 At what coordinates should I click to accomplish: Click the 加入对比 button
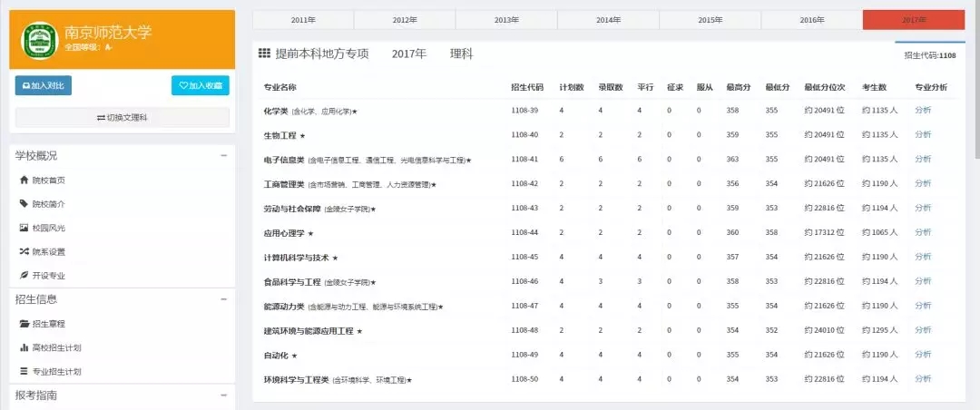point(44,85)
